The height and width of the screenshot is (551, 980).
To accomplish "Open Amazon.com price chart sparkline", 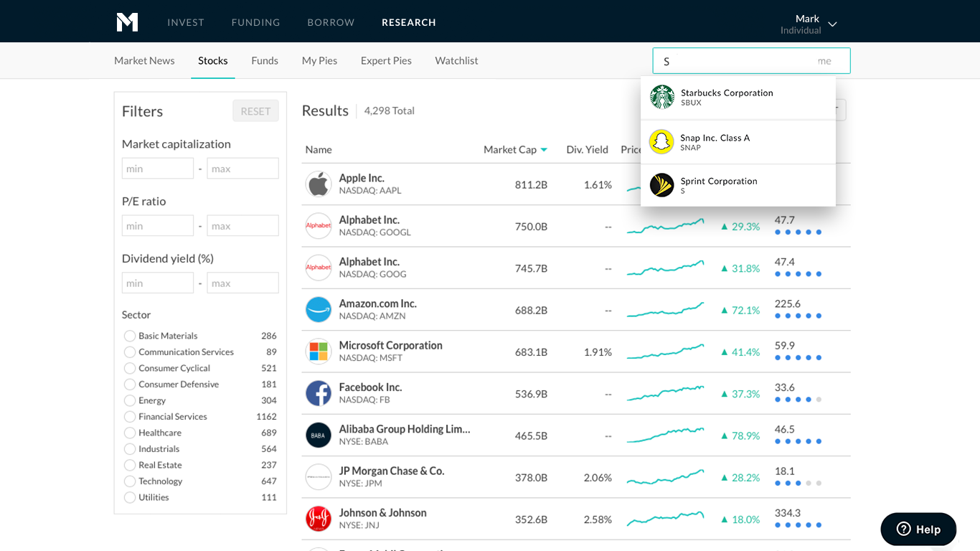I will (x=665, y=310).
